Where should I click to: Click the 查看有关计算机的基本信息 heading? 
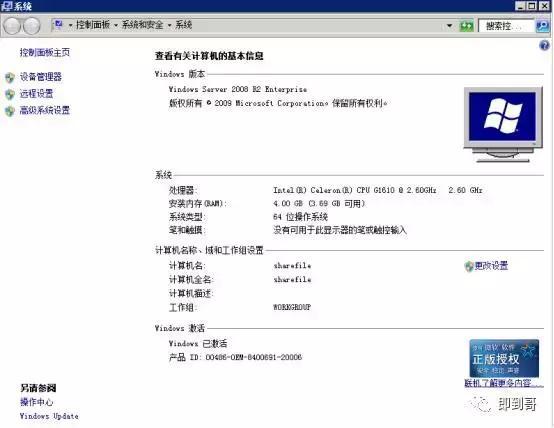(209, 56)
